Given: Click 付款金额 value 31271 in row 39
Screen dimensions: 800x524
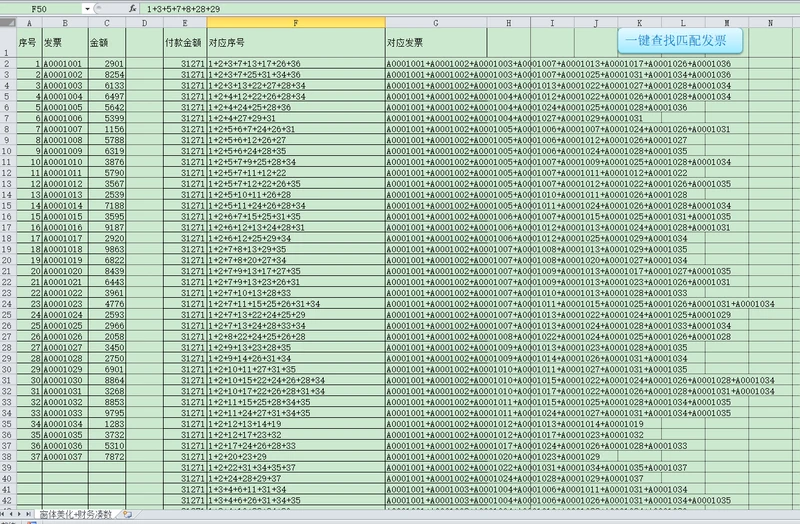Looking at the screenshot, I should 185,468.
